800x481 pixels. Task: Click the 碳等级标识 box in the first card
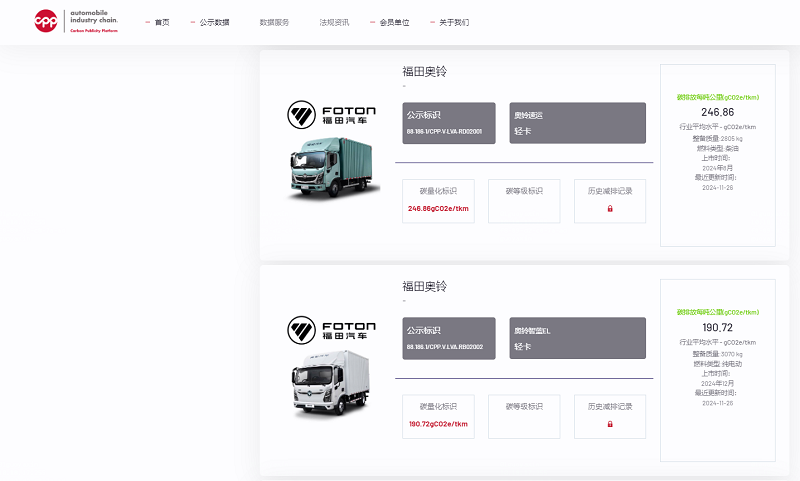(524, 201)
